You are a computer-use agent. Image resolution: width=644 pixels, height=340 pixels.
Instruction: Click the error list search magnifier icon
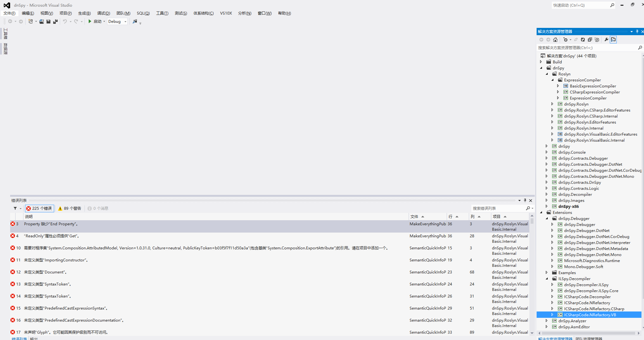click(528, 208)
